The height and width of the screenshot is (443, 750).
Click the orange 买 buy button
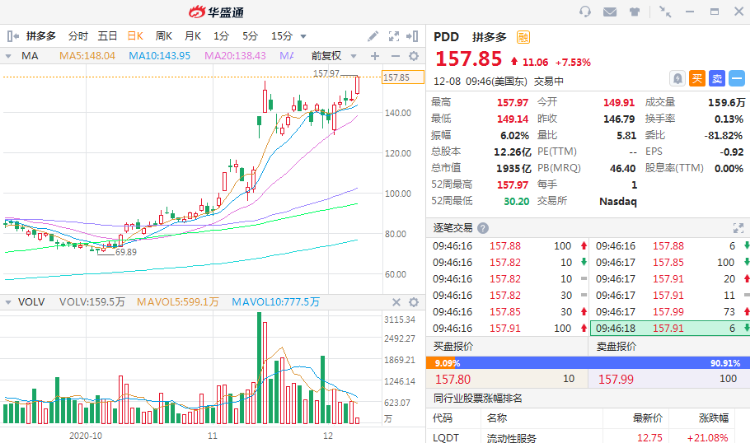[x=698, y=78]
